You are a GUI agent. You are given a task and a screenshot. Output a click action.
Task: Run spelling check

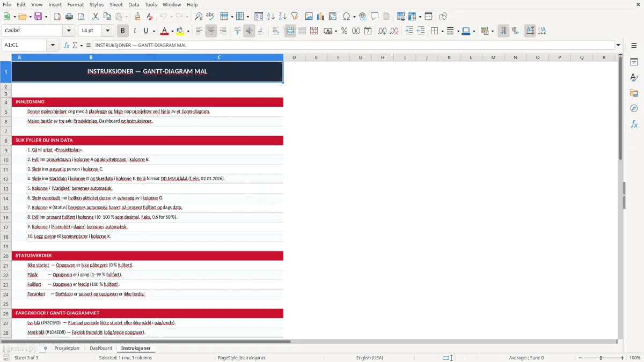click(x=210, y=17)
